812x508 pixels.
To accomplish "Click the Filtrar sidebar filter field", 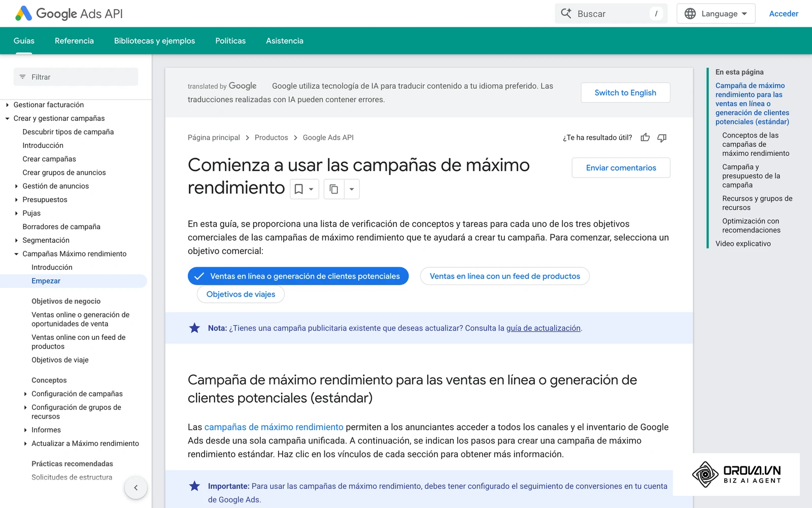I will (76, 77).
